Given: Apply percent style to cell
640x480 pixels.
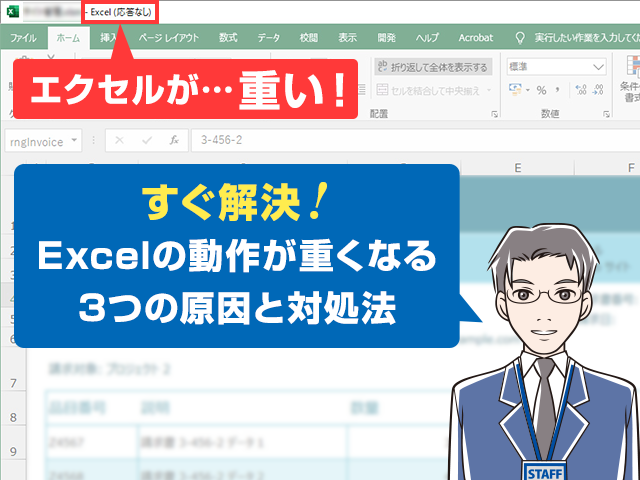Looking at the screenshot, I should coord(542,90).
